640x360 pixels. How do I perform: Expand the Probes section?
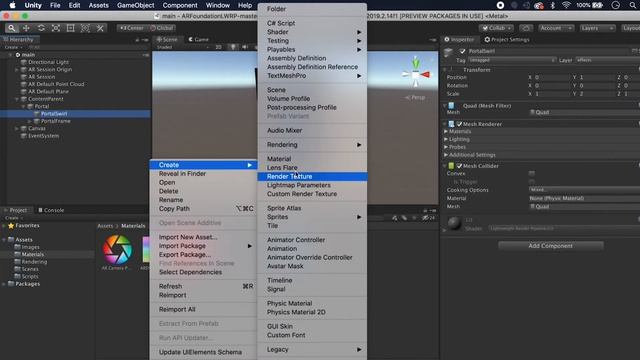[446, 147]
